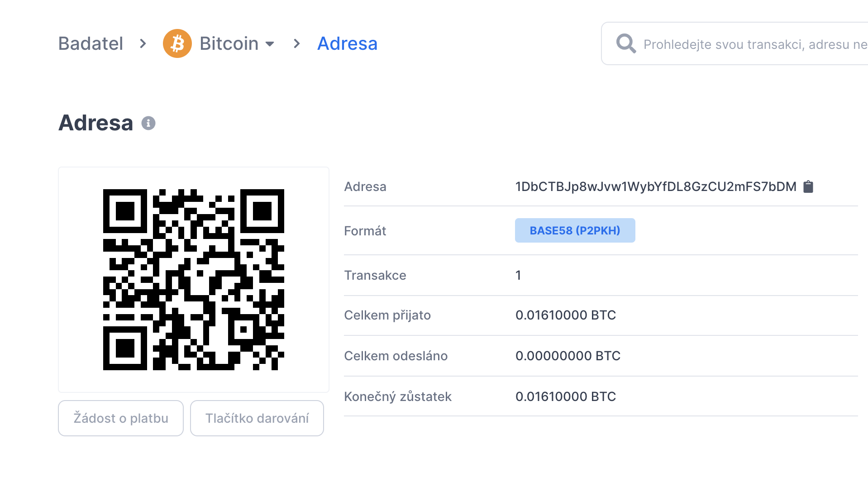This screenshot has width=868, height=487.
Task: Select the Bitcoin address hash text
Action: point(655,186)
